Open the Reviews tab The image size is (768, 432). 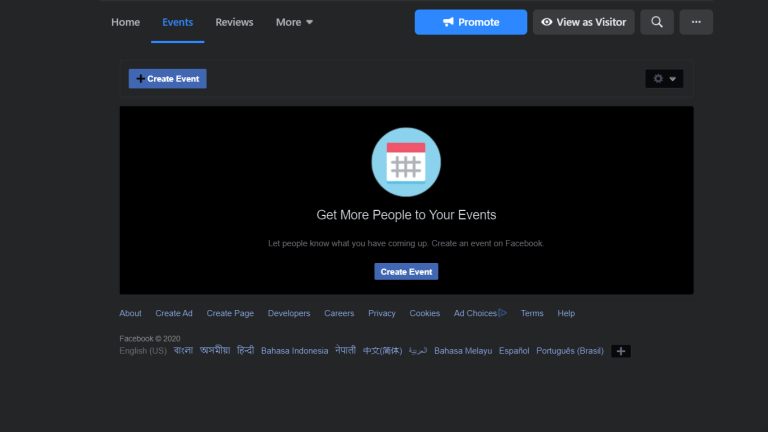pos(234,22)
